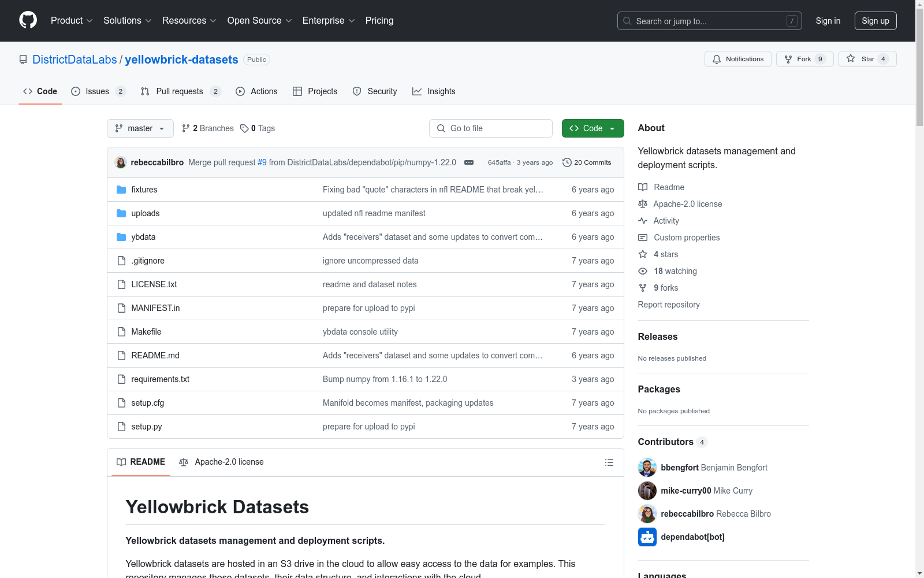The width and height of the screenshot is (924, 578).
Task: Click Report repository link
Action: click(669, 305)
